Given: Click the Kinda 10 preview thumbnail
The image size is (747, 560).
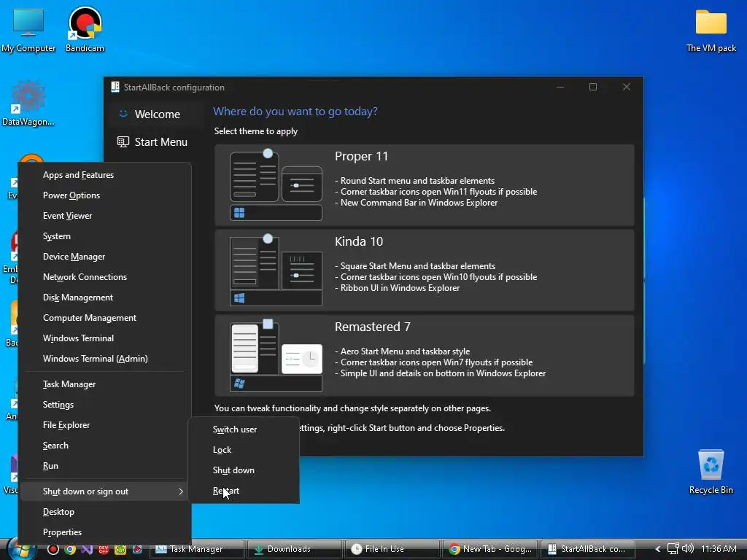Looking at the screenshot, I should pyautogui.click(x=276, y=270).
